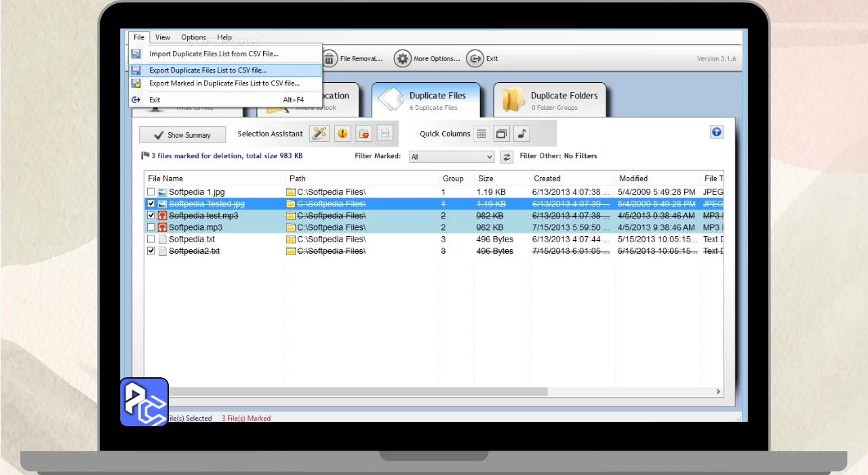Check the Softpedia.txt checkbox
This screenshot has width=868, height=475.
pyautogui.click(x=151, y=240)
